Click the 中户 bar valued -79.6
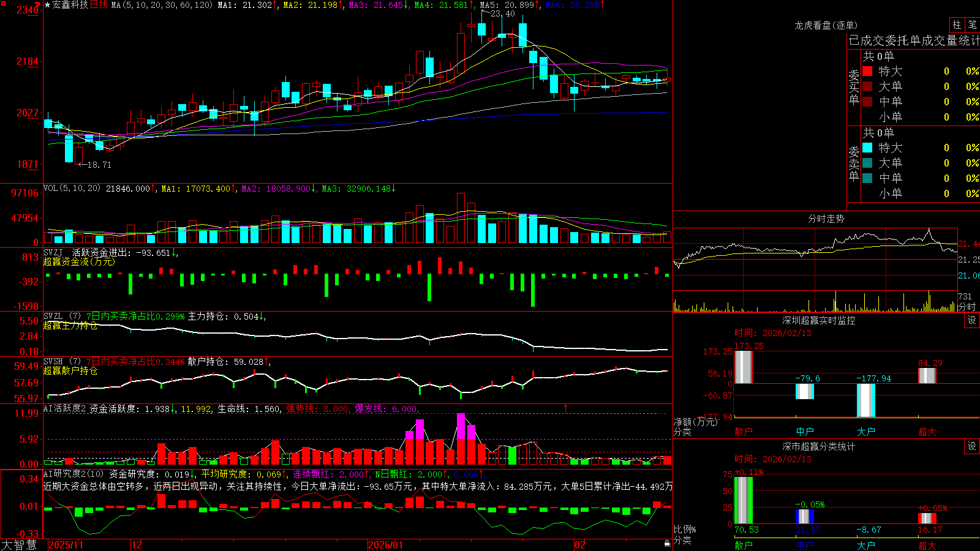This screenshot has height=551, width=980. [x=805, y=391]
